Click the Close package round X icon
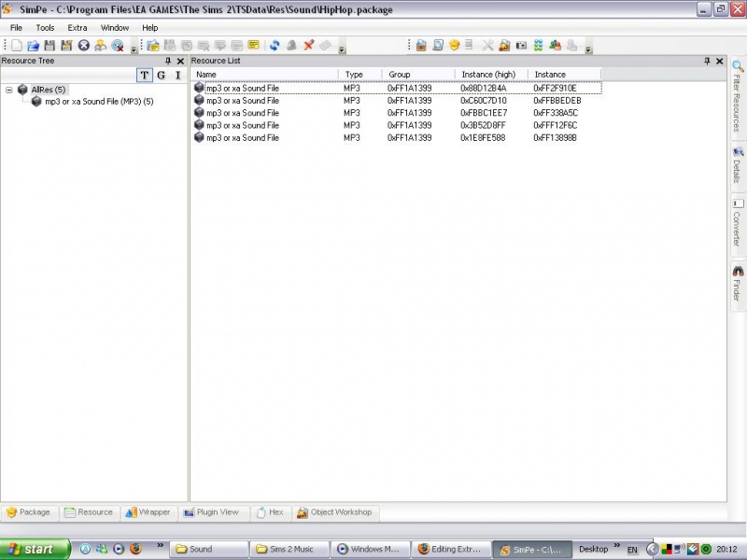Viewport: 747px width, 560px height. (x=84, y=45)
